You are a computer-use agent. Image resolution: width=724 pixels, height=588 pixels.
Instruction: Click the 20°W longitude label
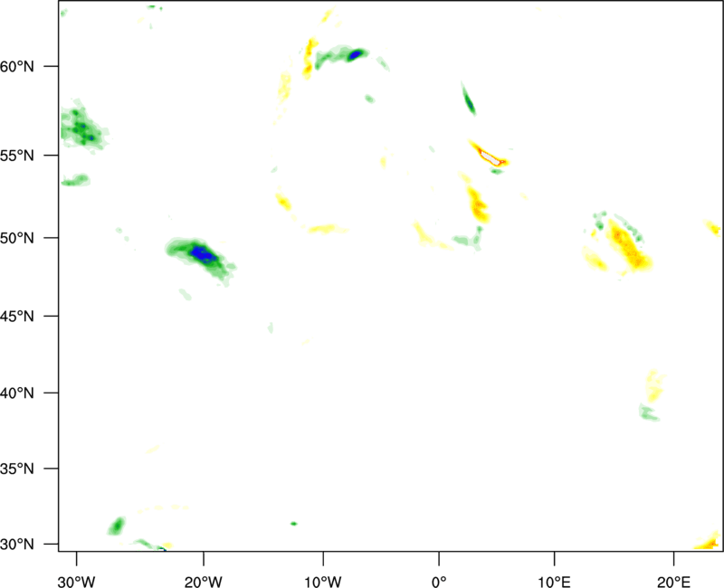tap(204, 582)
